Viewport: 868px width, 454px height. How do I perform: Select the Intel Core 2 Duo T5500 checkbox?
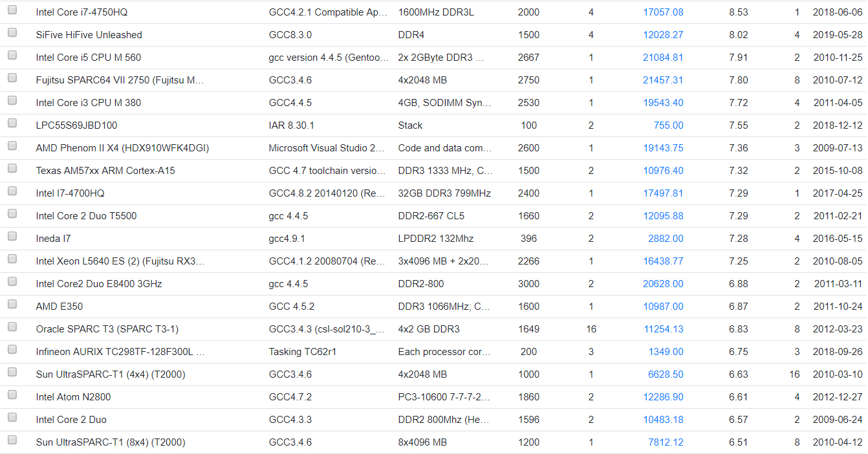pyautogui.click(x=12, y=214)
